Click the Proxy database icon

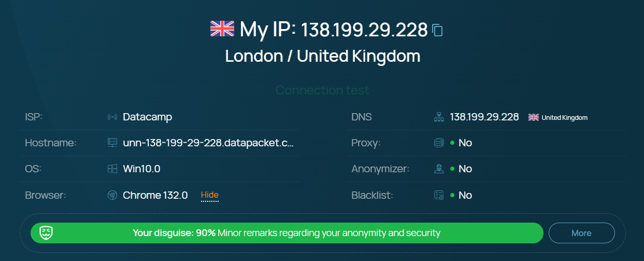click(439, 143)
